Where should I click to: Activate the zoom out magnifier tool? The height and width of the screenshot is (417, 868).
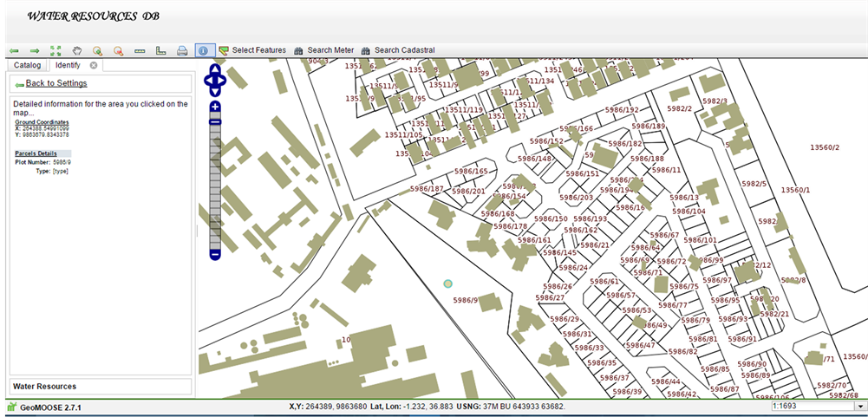click(x=119, y=51)
